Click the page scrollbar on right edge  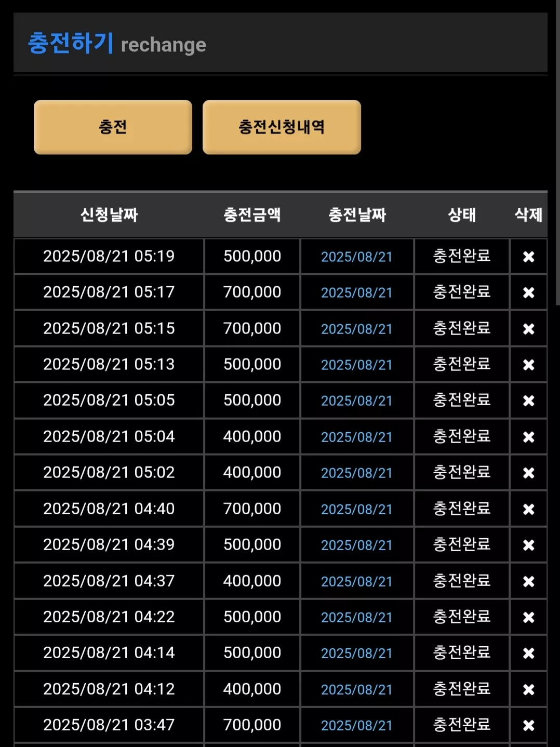[x=558, y=153]
